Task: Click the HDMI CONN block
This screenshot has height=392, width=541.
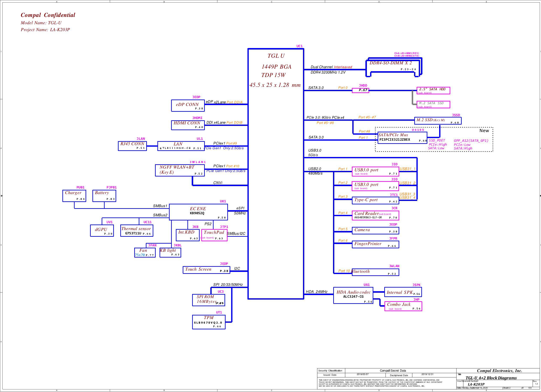Action: [x=188, y=125]
